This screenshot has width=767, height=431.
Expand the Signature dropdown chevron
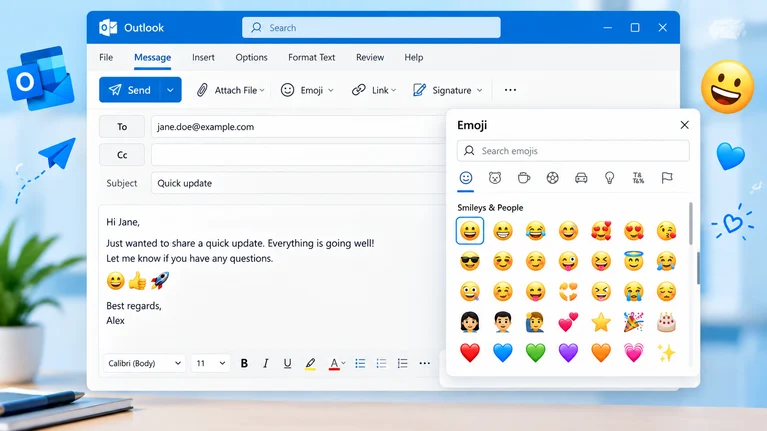click(479, 90)
